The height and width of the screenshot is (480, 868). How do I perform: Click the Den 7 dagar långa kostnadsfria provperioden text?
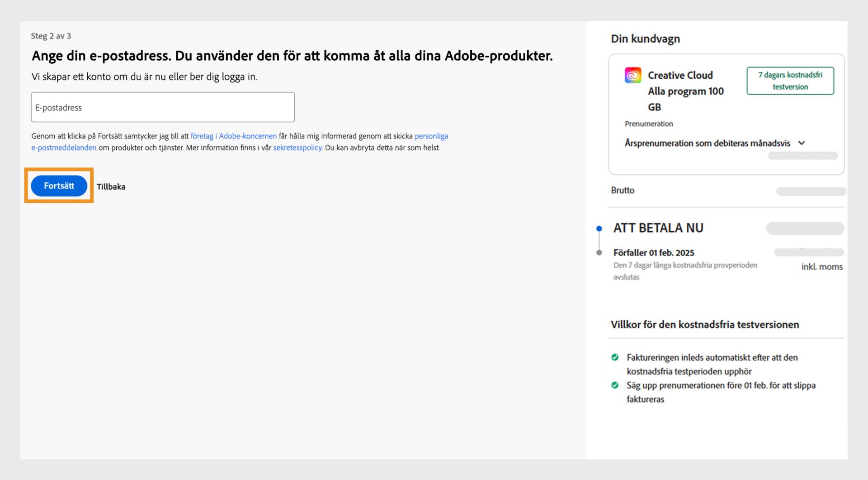685,271
